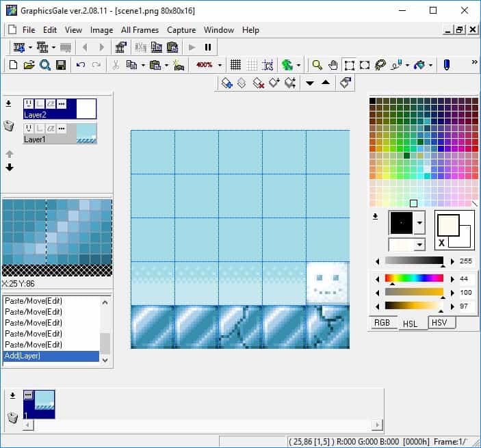Image resolution: width=481 pixels, height=448 pixels.
Task: Save with the floppy disk icon
Action: [61, 65]
